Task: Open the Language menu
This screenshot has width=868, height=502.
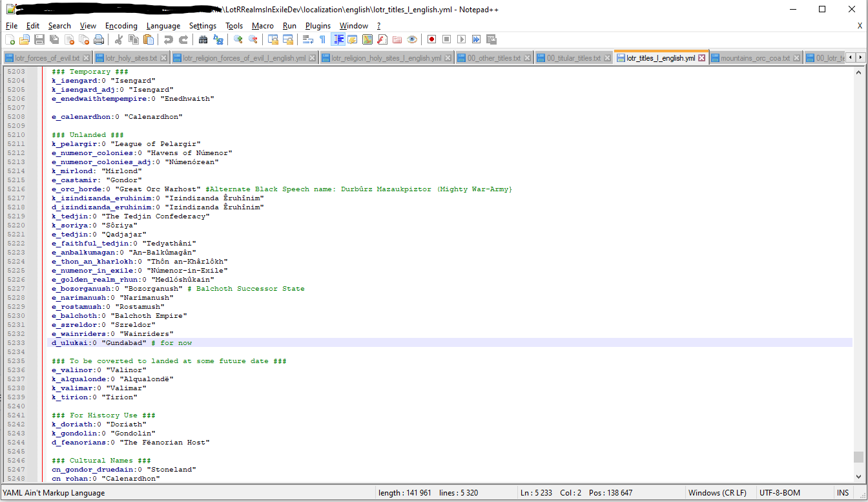Action: pos(163,26)
